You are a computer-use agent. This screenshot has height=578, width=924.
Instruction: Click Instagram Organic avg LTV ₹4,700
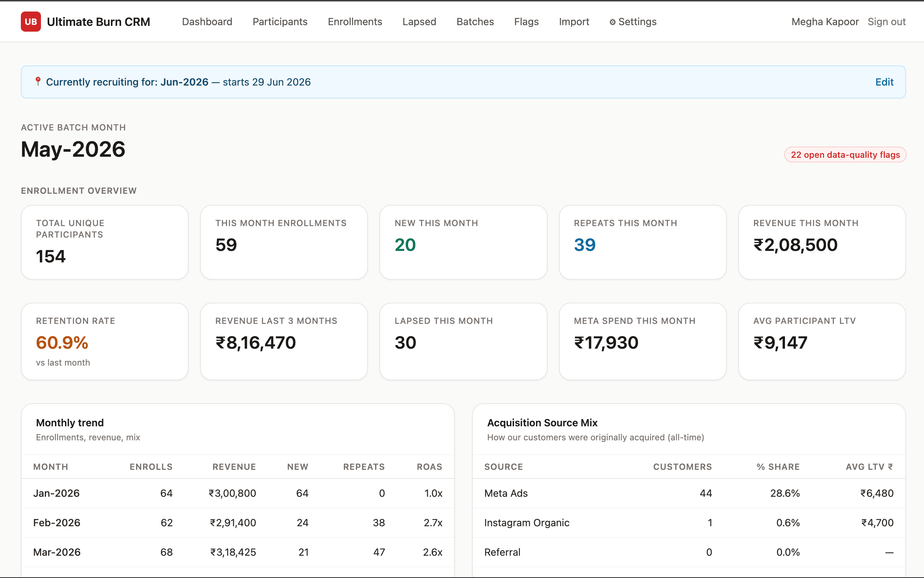tap(877, 523)
